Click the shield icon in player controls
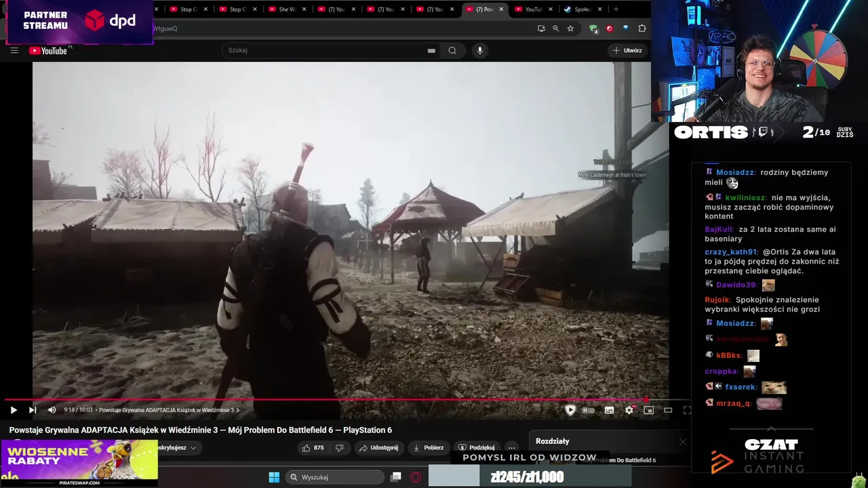 [x=570, y=410]
